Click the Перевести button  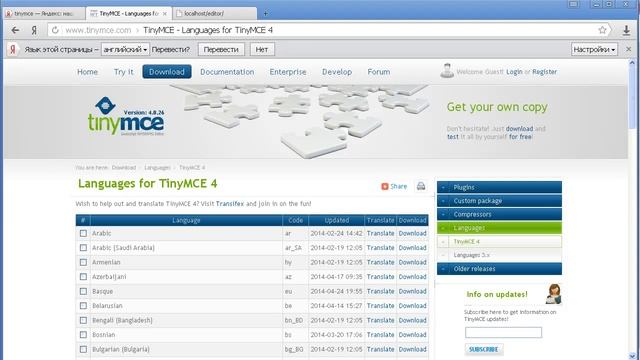pyautogui.click(x=221, y=49)
